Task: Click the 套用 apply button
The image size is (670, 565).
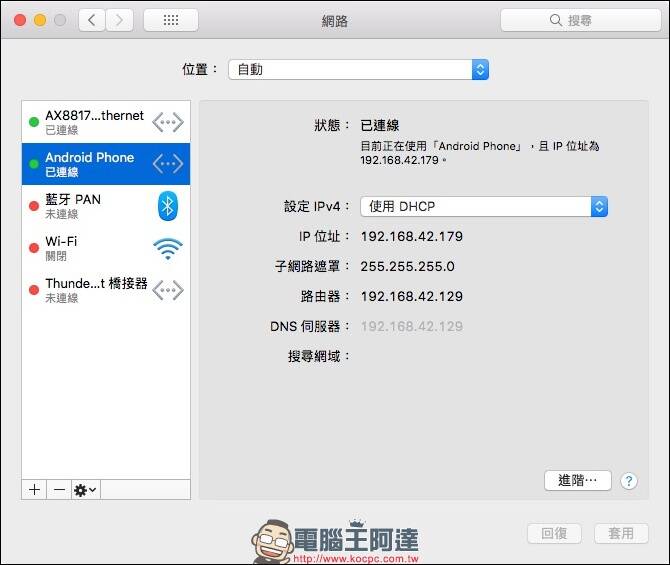Action: click(x=621, y=533)
